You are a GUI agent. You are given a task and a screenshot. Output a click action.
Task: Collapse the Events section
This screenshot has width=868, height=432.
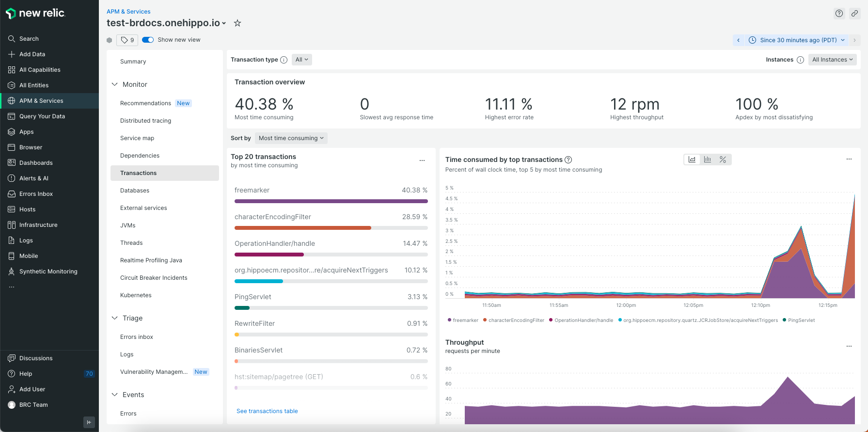tap(115, 395)
